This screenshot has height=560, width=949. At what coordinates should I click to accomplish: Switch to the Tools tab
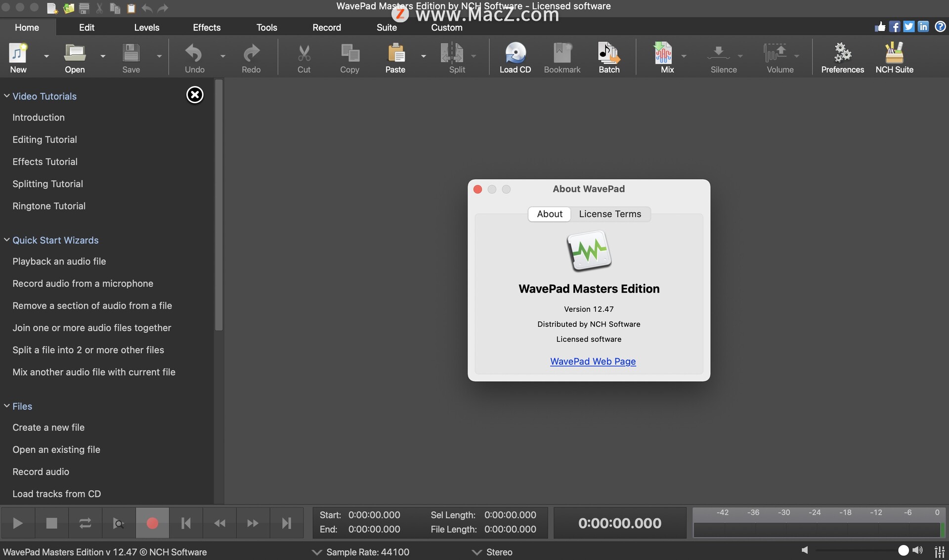(x=267, y=27)
